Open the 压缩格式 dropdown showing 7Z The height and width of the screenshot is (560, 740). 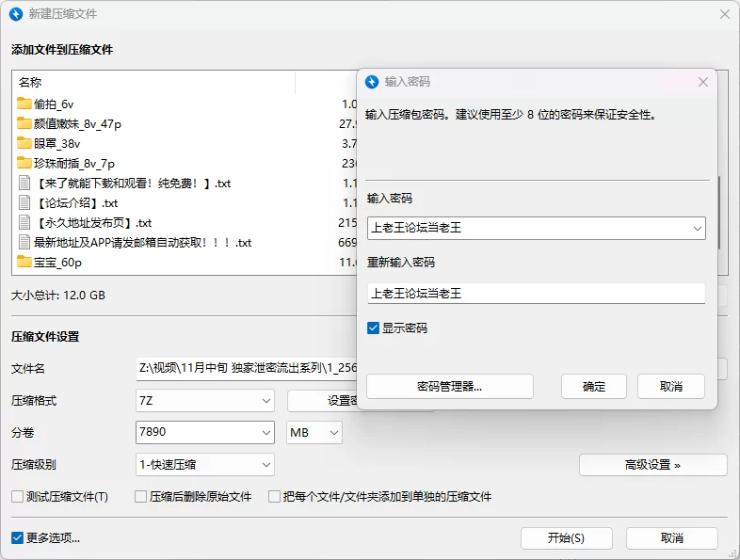click(205, 401)
